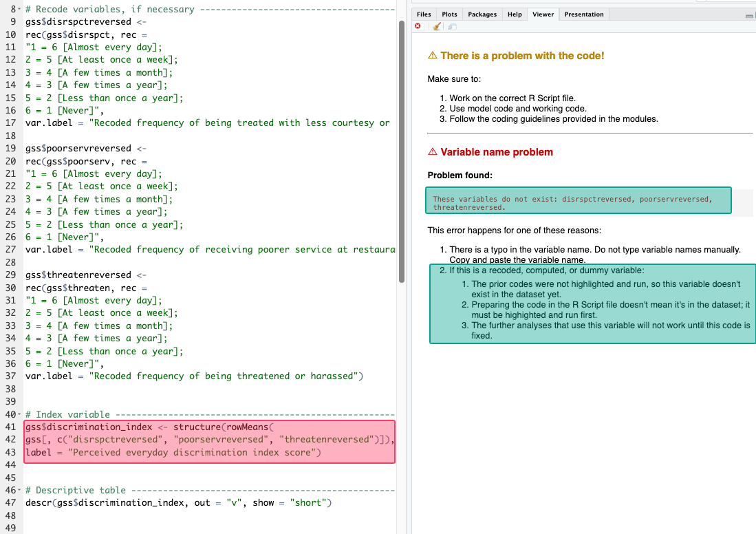Screen dimensions: 756x534
Task: Click line 20 rec(gss$poorserv code
Action: (86, 162)
